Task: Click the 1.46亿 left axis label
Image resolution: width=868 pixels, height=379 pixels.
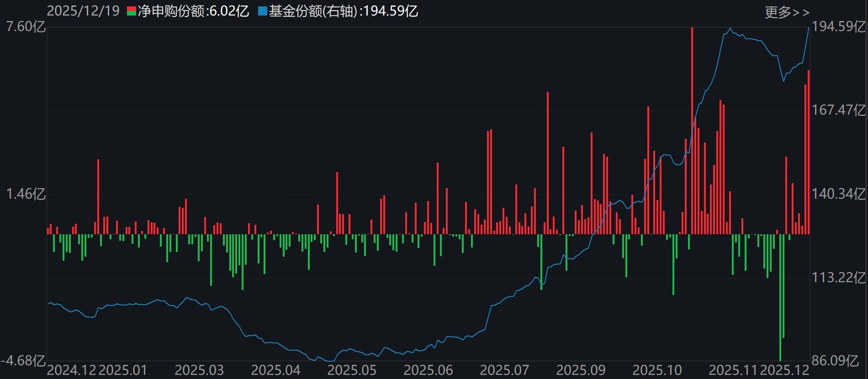Action: point(26,194)
